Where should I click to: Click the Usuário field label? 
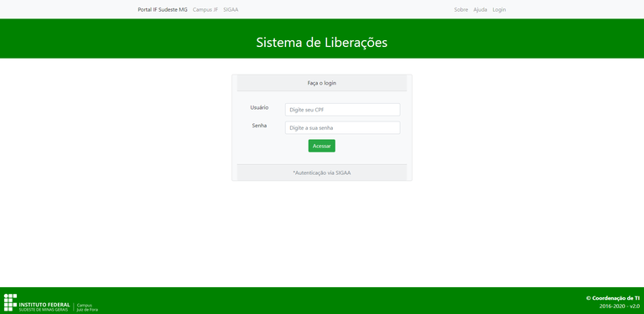coord(259,107)
